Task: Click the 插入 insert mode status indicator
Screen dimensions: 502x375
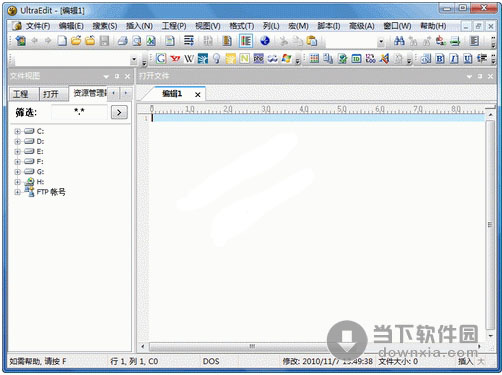Action: (465, 361)
